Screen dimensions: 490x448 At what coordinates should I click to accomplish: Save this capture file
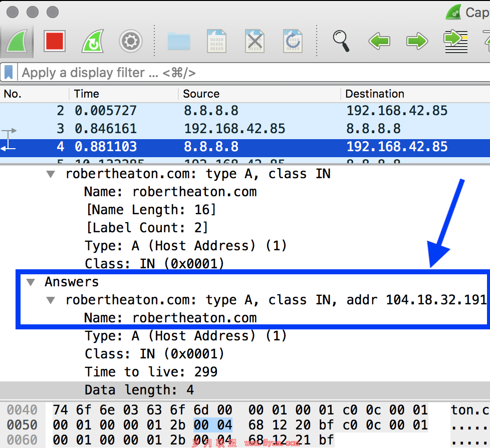coord(216,41)
